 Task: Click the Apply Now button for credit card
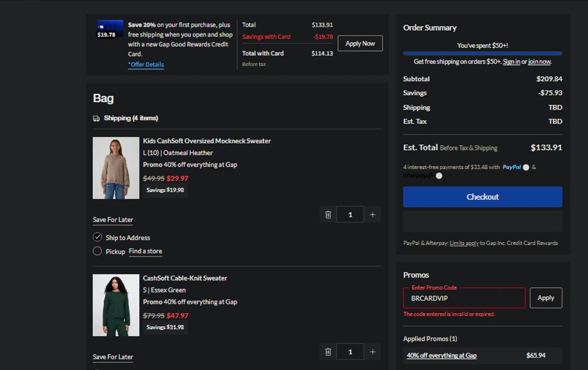(x=360, y=44)
